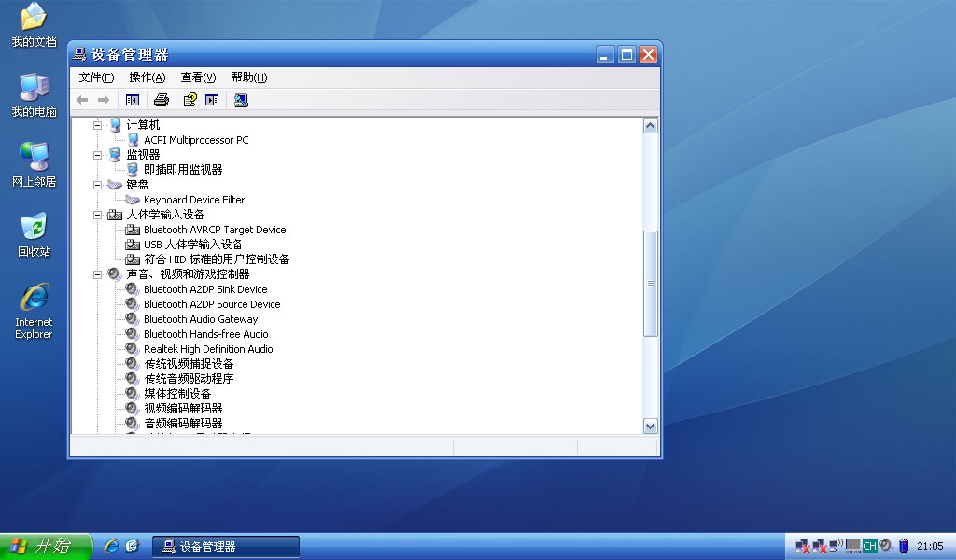Screen dimensions: 956x560
Task: Click the Scan for hardware changes icon
Action: pyautogui.click(x=241, y=100)
